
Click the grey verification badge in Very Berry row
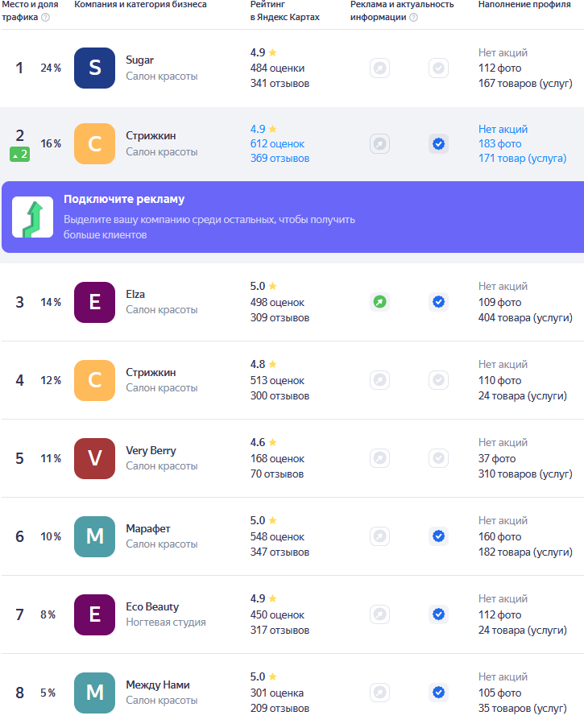pos(438,458)
